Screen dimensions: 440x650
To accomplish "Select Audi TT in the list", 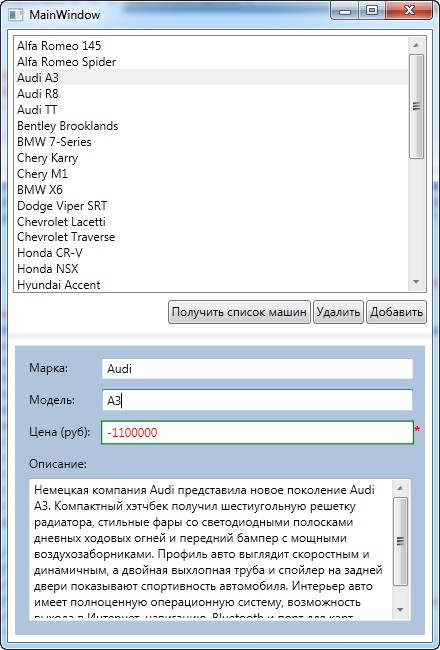I will click(x=211, y=109).
